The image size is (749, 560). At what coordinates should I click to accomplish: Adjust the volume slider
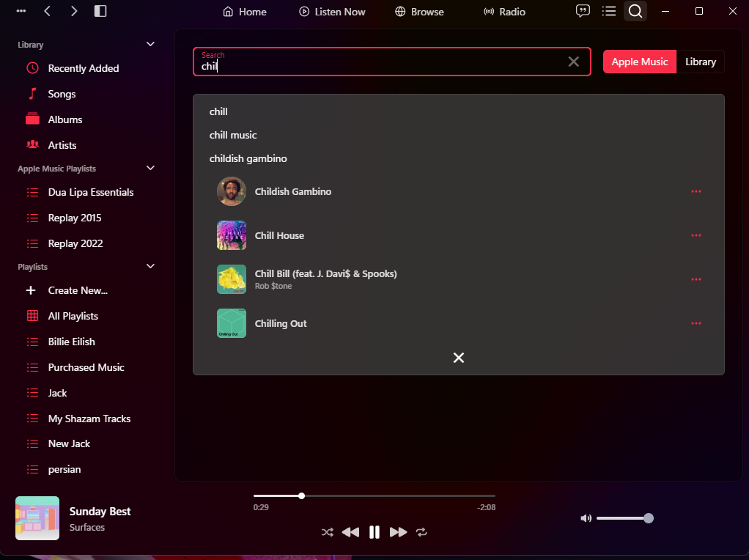pos(625,518)
